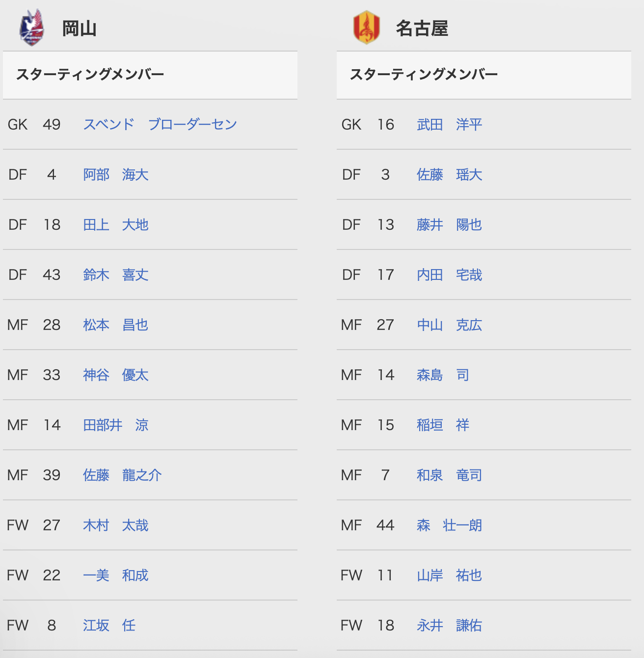View 神谷 優太 player details
The width and height of the screenshot is (644, 658).
(x=116, y=375)
